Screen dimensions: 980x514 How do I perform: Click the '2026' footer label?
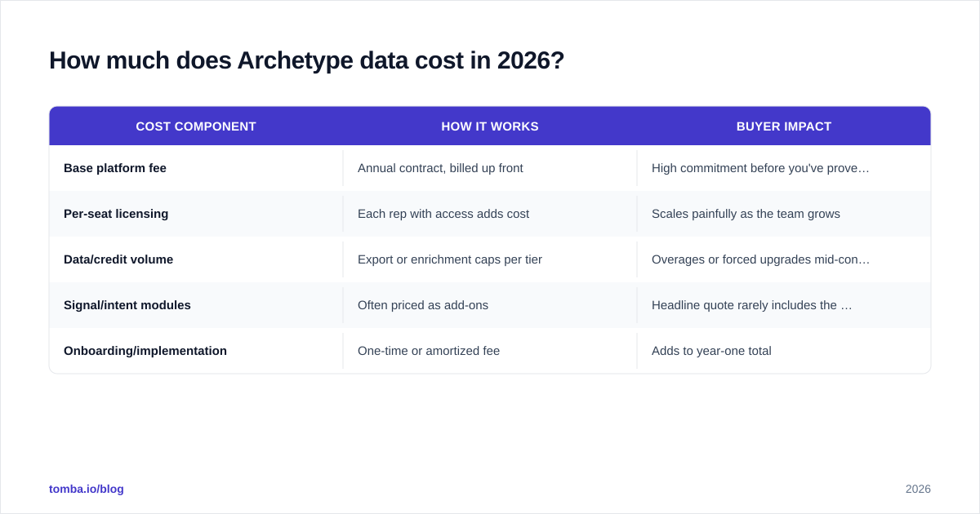point(918,489)
